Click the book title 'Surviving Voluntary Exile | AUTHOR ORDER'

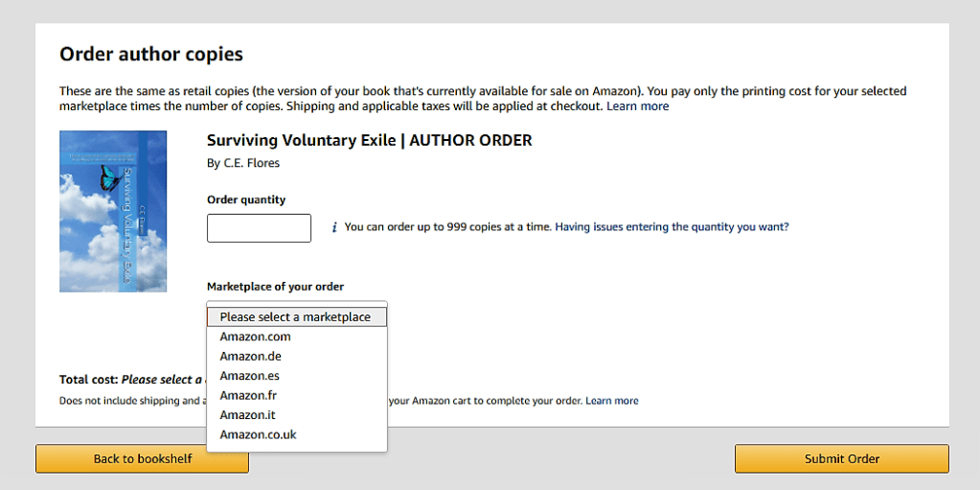[369, 141]
